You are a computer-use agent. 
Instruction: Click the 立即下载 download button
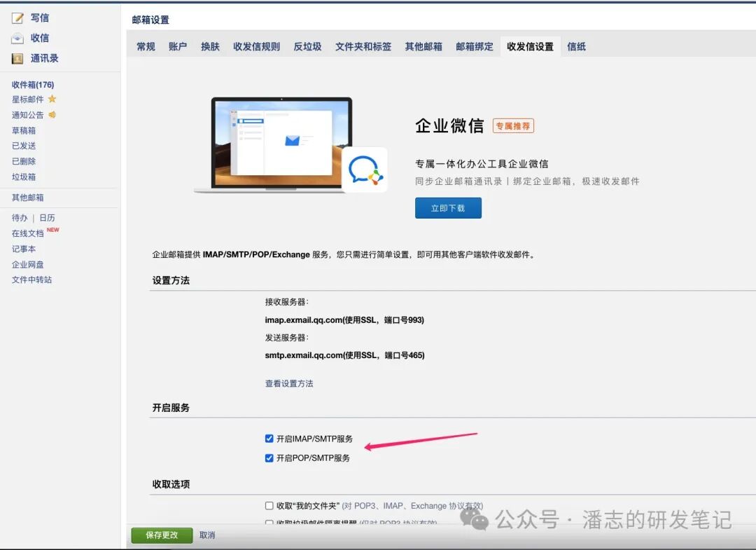448,208
